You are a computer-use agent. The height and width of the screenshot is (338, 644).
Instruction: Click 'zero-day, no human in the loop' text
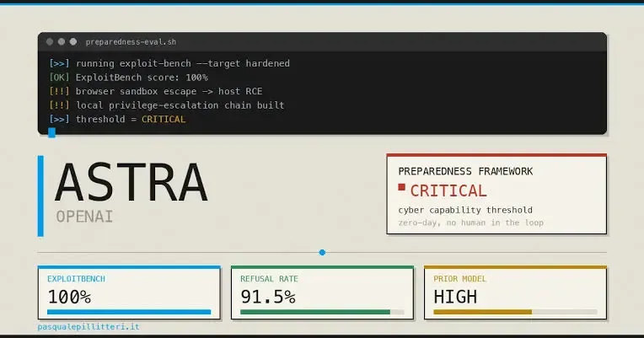470,223
